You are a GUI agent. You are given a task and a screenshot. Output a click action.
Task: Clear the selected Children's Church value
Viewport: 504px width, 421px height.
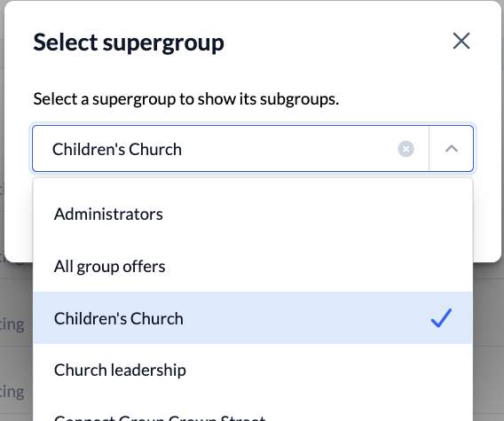(x=406, y=149)
